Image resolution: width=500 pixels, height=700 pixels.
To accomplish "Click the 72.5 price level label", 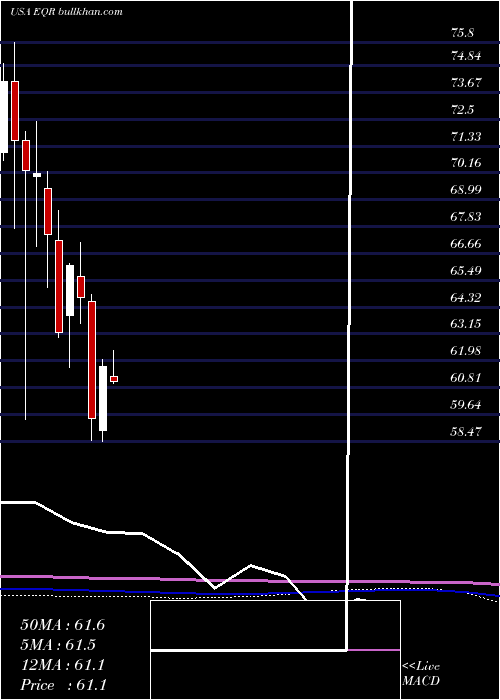I will coord(462,110).
